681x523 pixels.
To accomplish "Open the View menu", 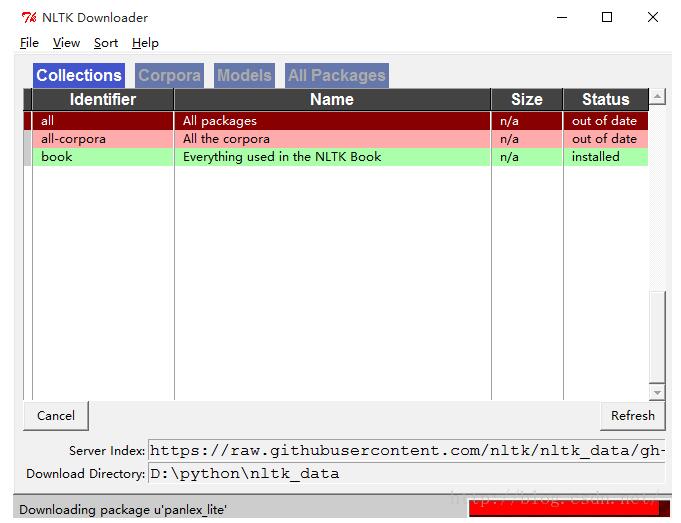I will [66, 43].
